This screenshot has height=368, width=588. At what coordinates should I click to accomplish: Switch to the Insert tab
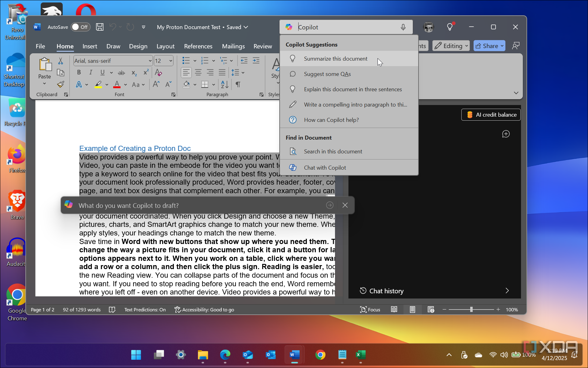[90, 46]
